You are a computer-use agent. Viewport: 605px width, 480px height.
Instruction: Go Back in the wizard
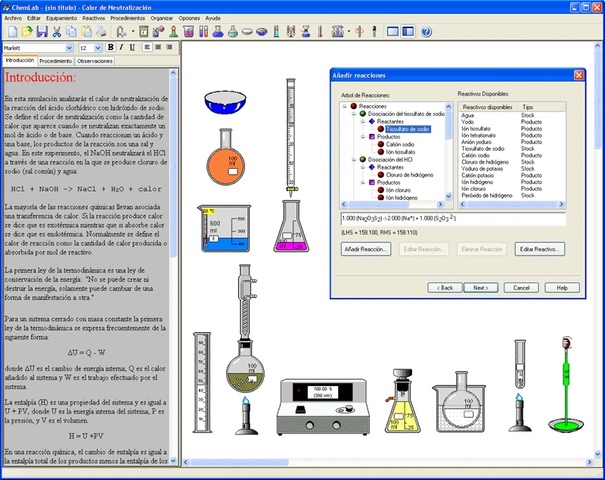coord(445,288)
